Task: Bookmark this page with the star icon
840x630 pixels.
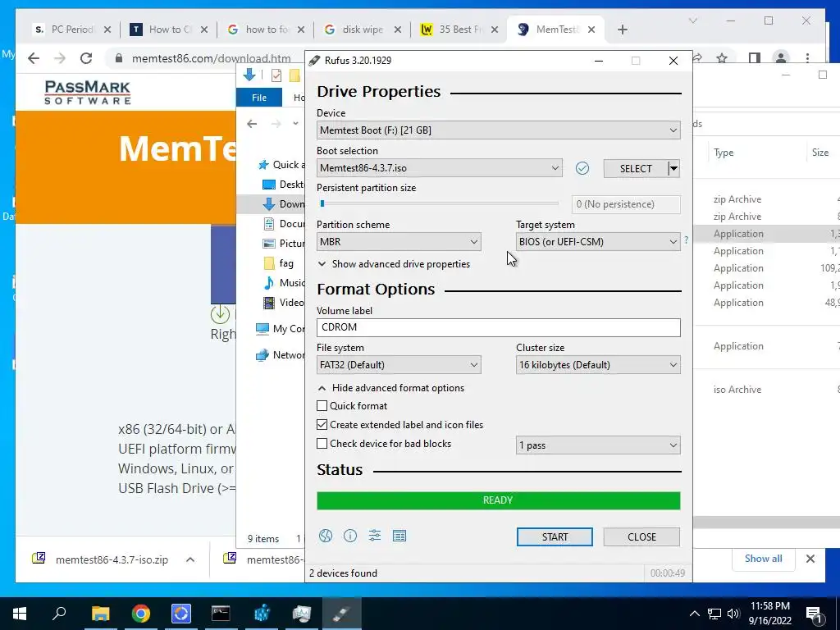Action: click(x=722, y=58)
